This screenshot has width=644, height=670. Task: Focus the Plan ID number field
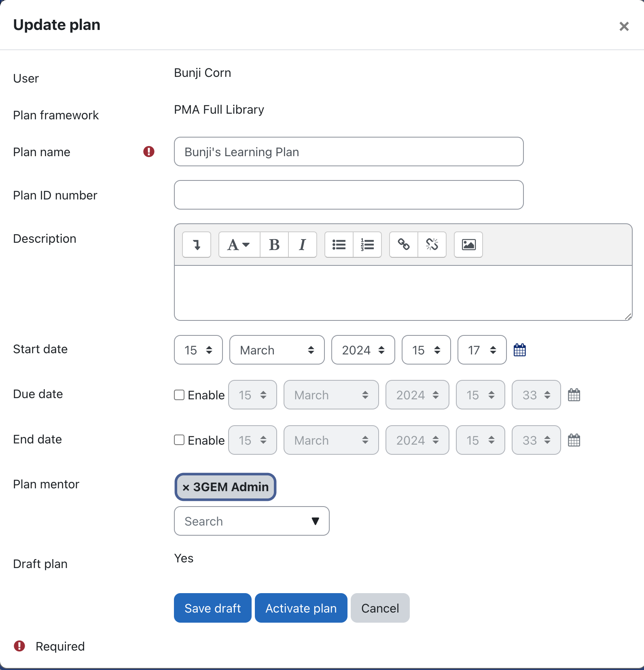coord(349,195)
